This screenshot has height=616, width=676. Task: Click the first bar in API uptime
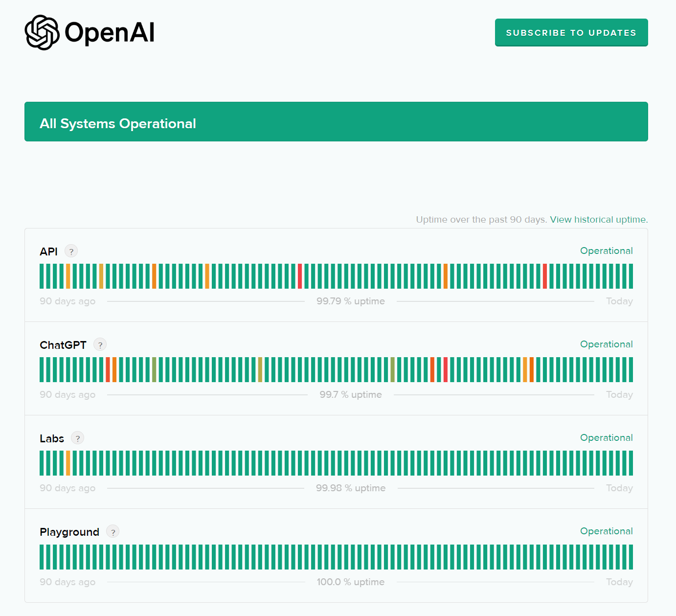click(42, 276)
